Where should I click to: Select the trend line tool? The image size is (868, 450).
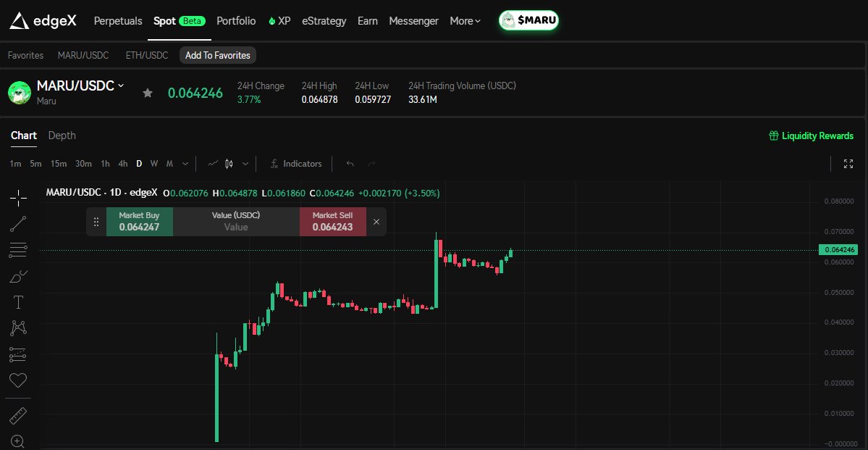[x=18, y=224]
